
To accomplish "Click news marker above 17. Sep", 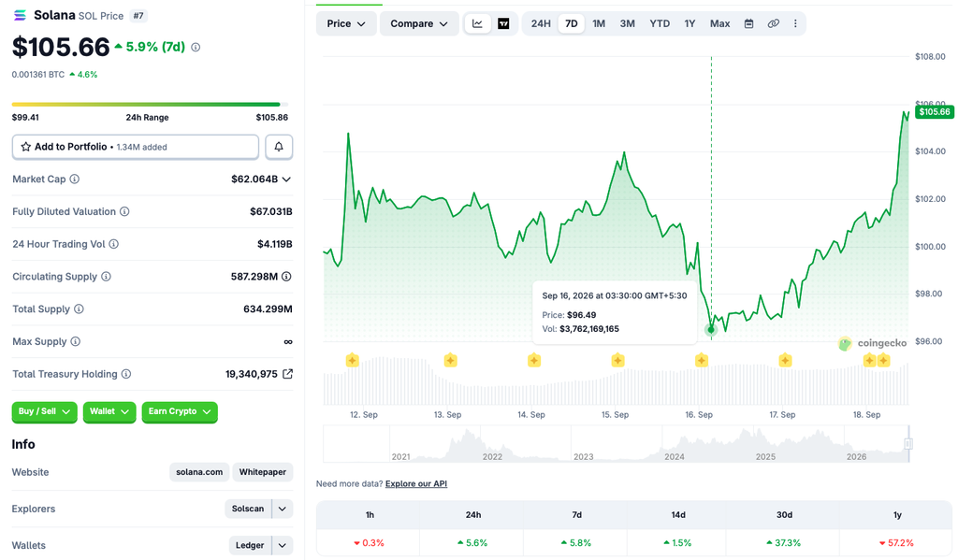I will [x=785, y=360].
